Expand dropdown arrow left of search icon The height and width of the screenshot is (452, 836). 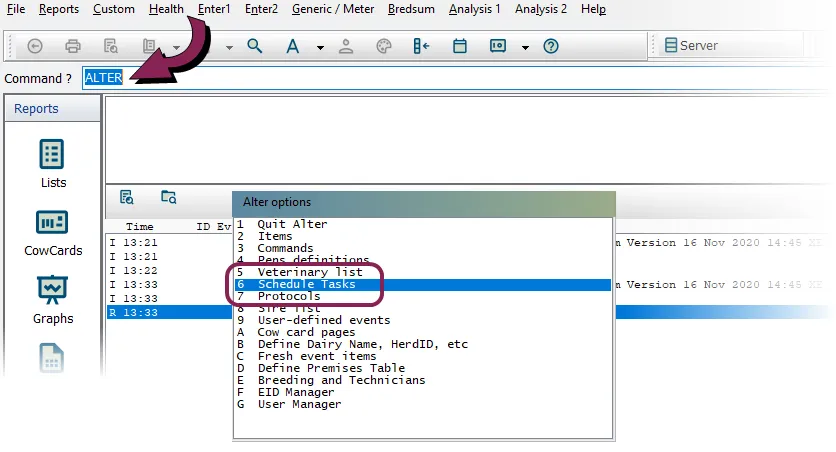click(x=229, y=47)
